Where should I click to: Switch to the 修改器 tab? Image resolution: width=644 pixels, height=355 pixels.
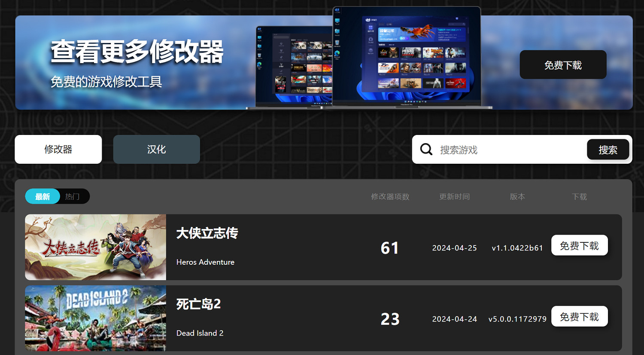[x=58, y=150]
